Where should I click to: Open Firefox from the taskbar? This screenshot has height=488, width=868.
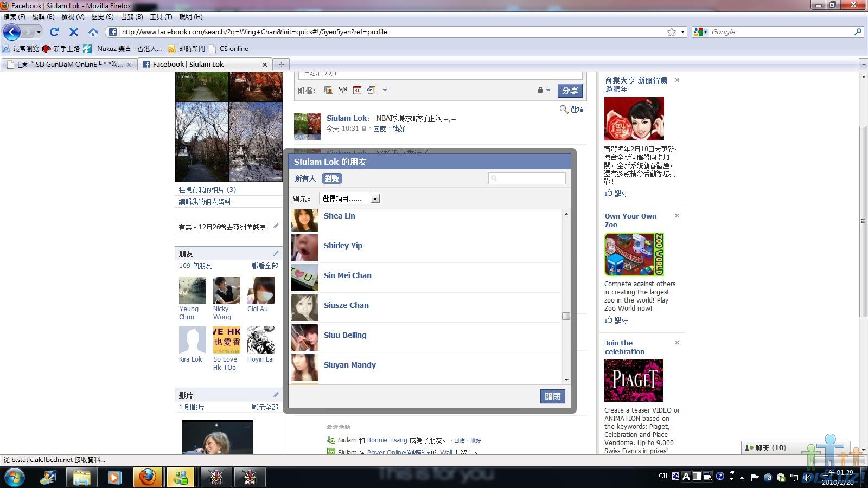(148, 477)
